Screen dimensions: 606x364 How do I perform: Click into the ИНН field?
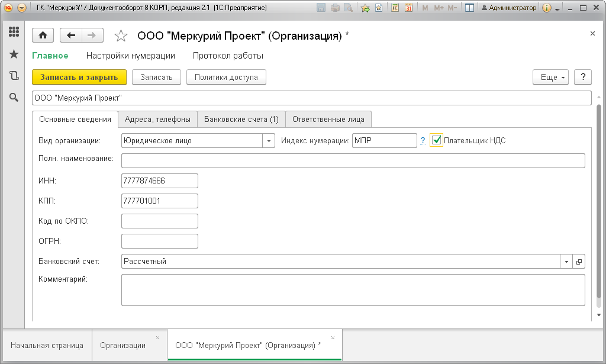point(160,181)
